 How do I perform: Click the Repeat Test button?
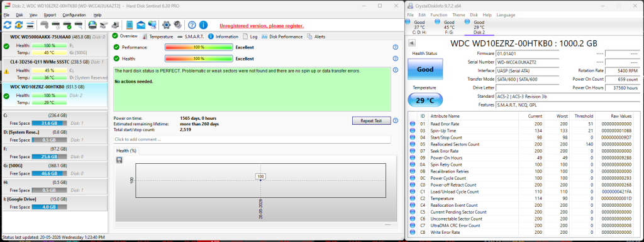(371, 120)
